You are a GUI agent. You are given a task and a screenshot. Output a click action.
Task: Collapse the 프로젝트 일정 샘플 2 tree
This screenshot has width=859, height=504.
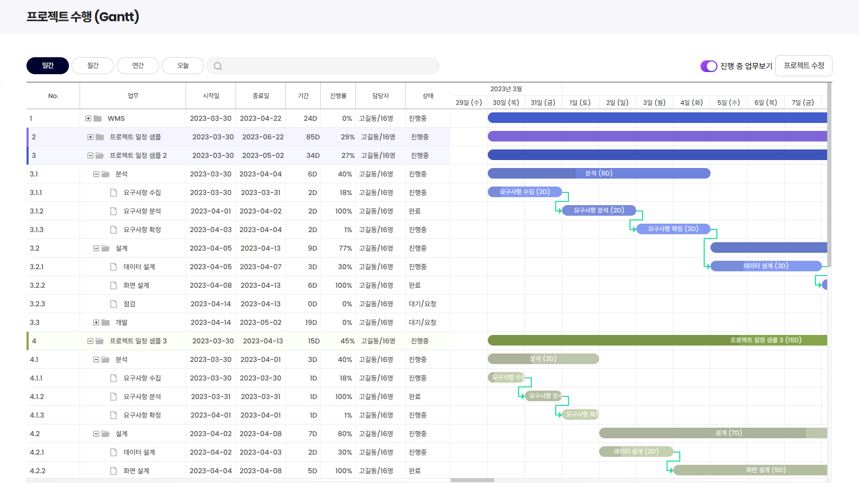pyautogui.click(x=90, y=156)
